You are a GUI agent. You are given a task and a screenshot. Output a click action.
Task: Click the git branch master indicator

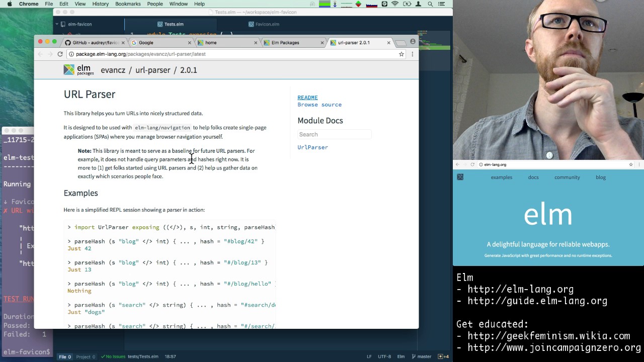tap(421, 356)
